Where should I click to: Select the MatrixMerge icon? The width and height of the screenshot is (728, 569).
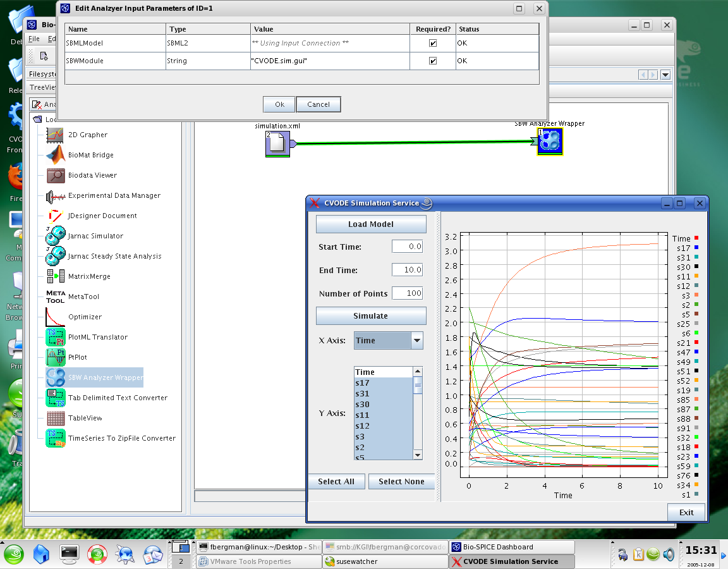coord(55,276)
